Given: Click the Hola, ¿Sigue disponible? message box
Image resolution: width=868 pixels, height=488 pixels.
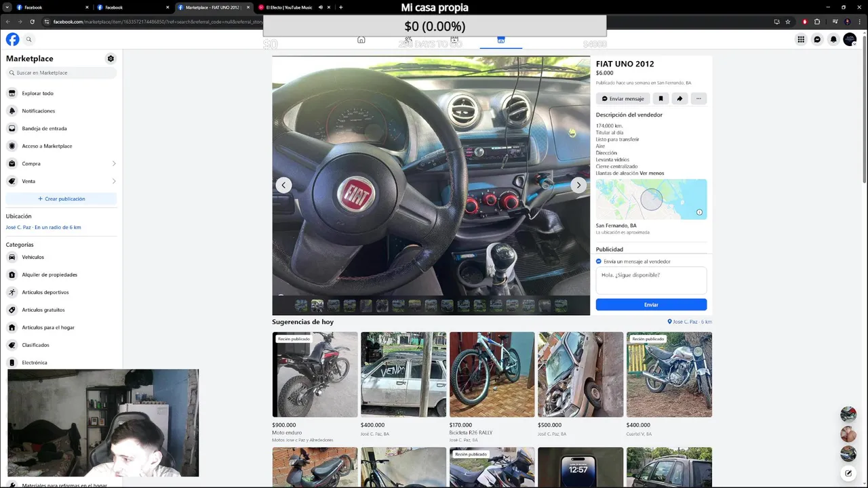Looking at the screenshot, I should point(651,281).
